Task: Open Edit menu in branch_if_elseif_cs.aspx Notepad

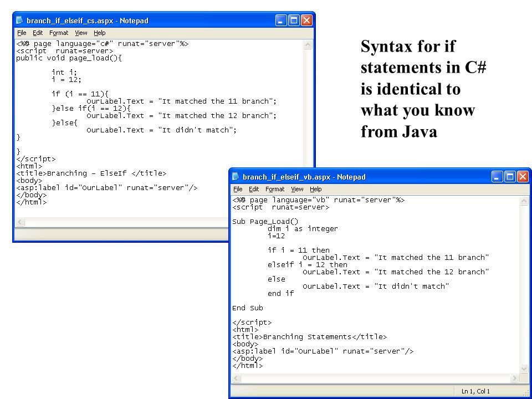Action: (x=38, y=33)
